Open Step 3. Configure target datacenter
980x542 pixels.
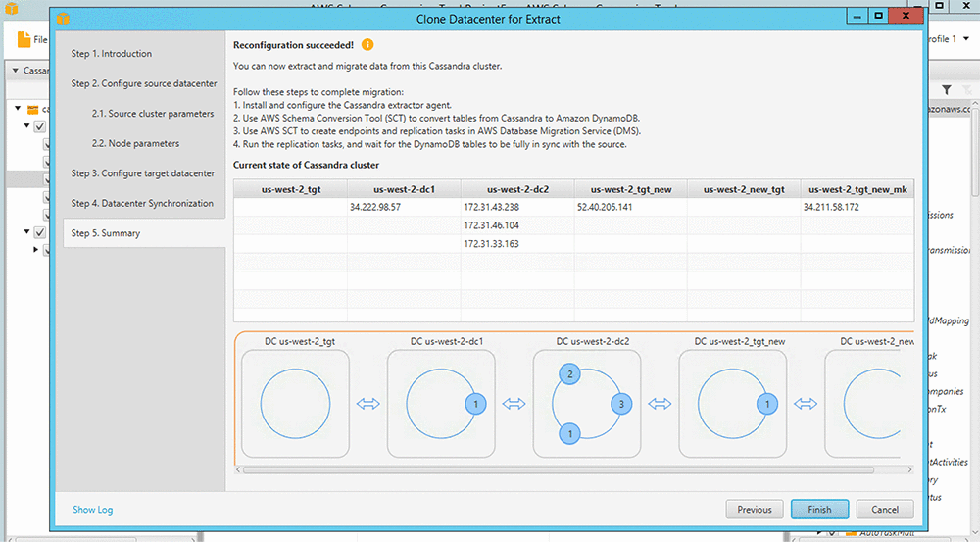[x=142, y=173]
